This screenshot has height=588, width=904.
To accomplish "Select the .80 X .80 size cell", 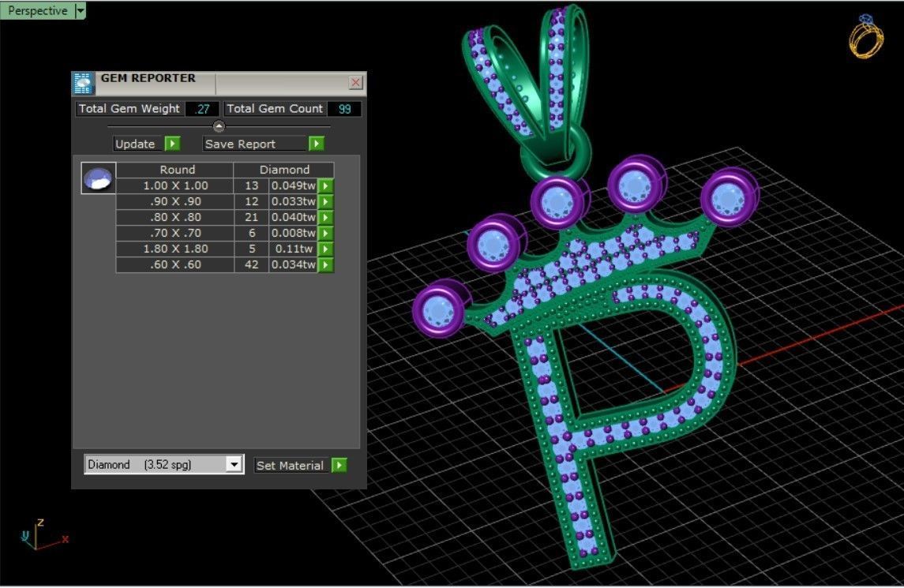I will [x=175, y=217].
